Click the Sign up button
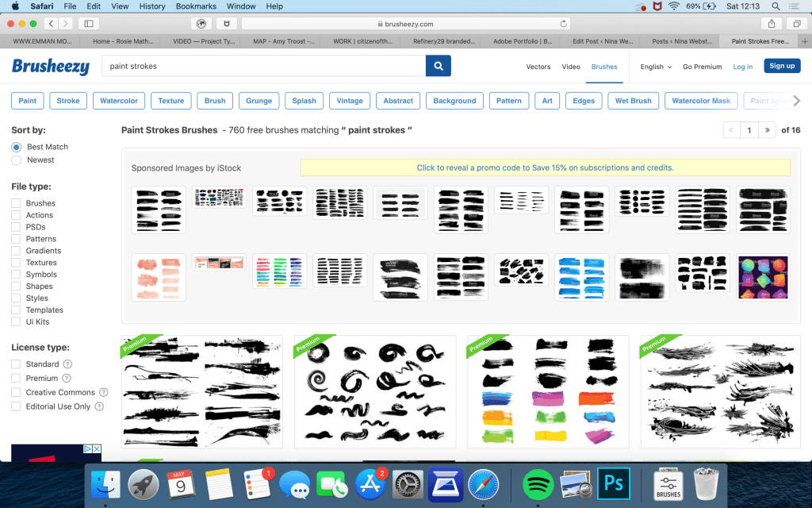 click(782, 66)
